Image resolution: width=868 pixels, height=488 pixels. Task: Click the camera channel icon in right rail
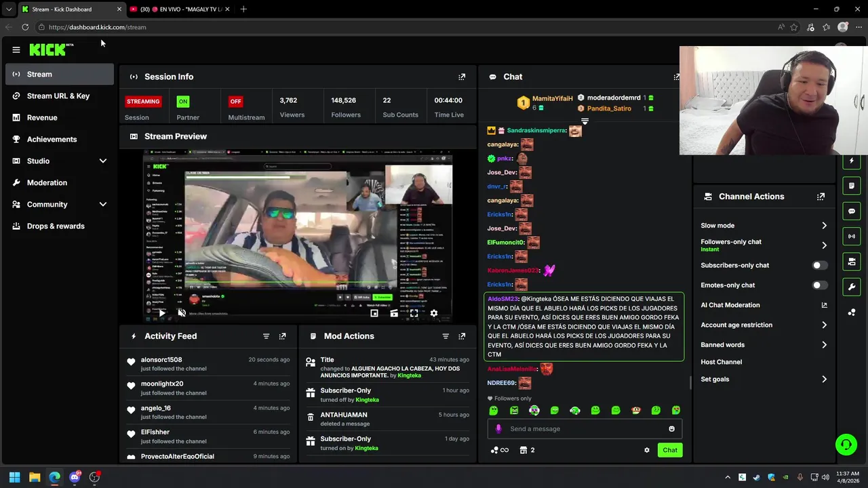tap(852, 262)
